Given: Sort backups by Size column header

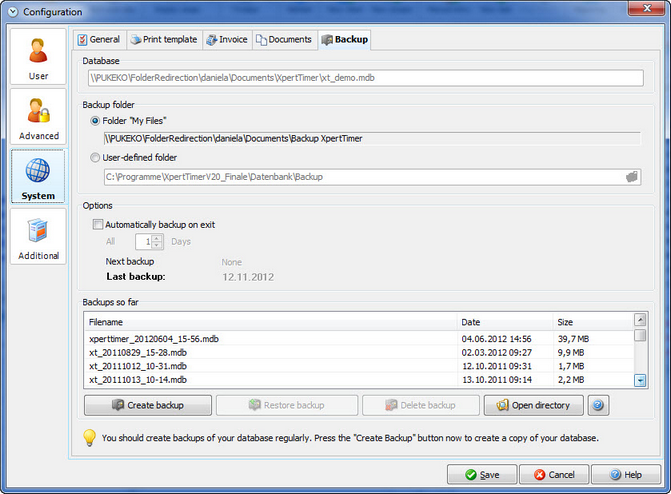Looking at the screenshot, I should (x=594, y=322).
